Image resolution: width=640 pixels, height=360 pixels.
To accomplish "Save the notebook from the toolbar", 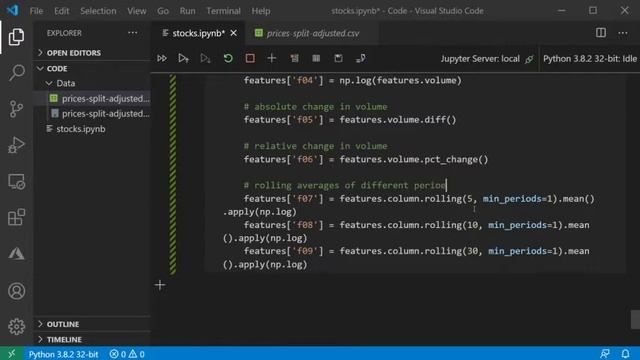I will (x=338, y=58).
